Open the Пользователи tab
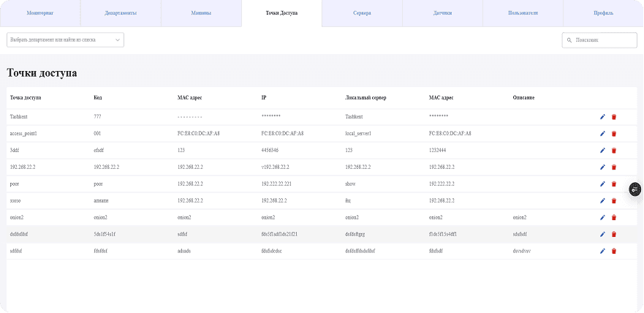This screenshot has width=644, height=313. click(523, 13)
